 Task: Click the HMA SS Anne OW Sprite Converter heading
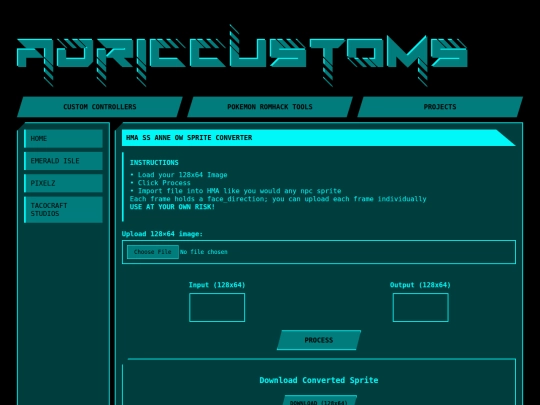point(189,138)
